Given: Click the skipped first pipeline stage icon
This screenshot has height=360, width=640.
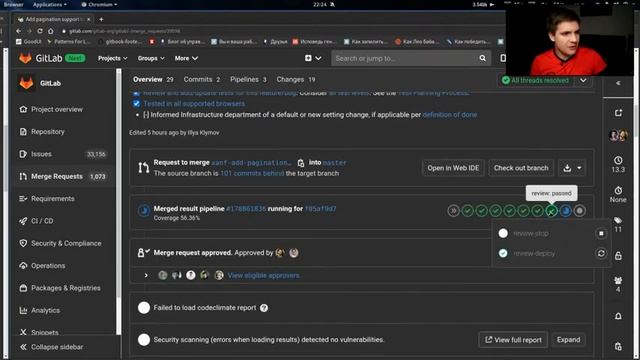Looking at the screenshot, I should [x=453, y=211].
